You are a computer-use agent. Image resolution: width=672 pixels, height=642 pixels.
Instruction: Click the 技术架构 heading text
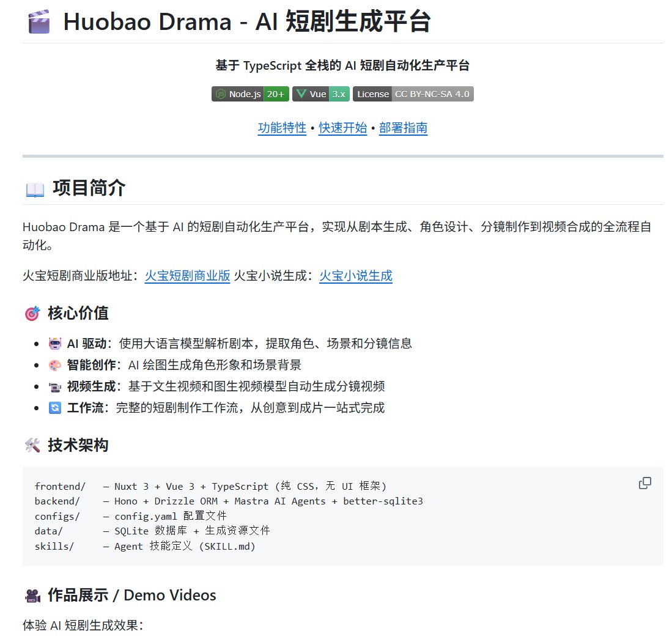[78, 445]
